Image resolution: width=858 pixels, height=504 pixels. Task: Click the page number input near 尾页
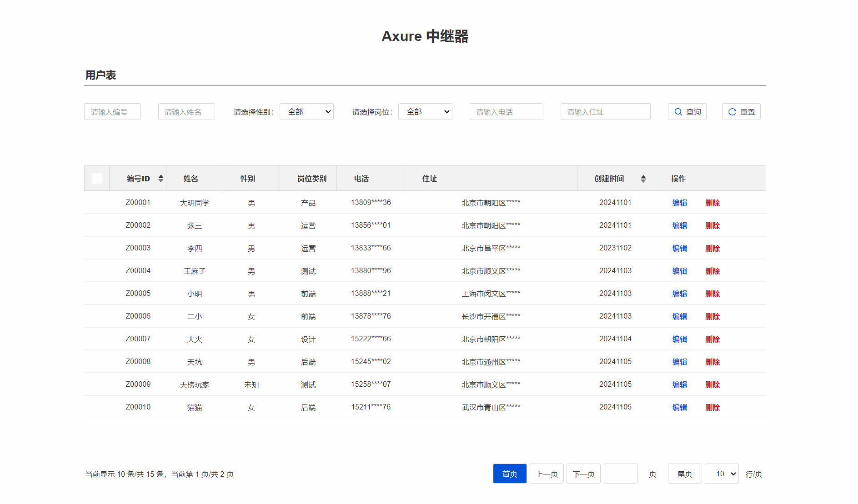pyautogui.click(x=621, y=474)
